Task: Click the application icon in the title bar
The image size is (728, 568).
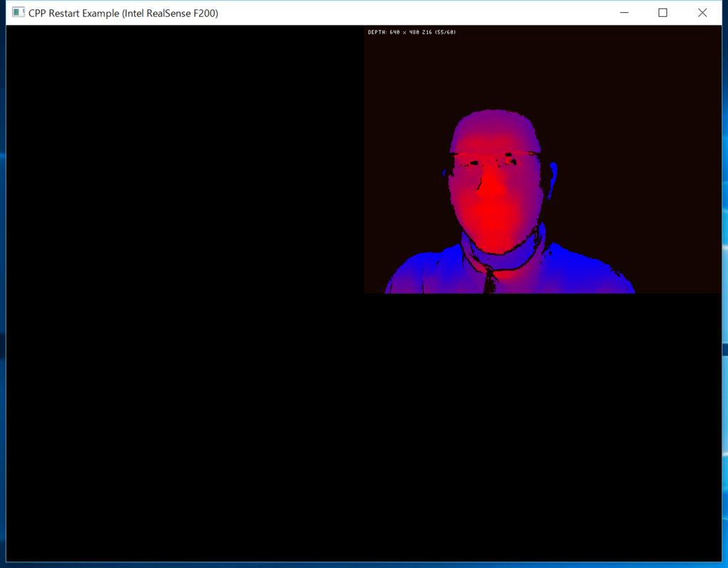Action: coord(18,13)
